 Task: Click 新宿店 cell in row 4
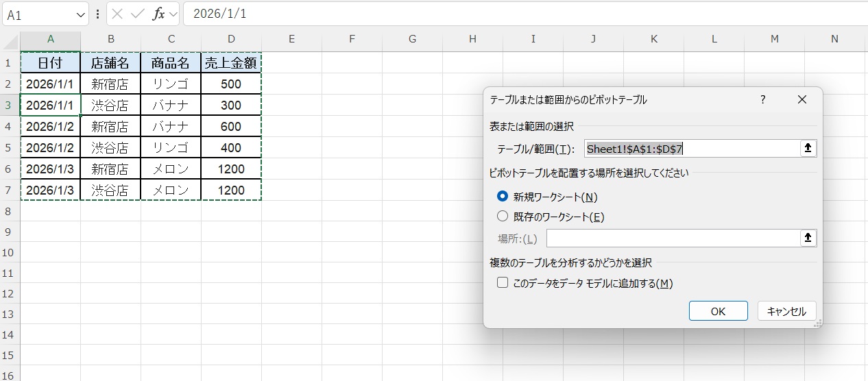point(110,126)
